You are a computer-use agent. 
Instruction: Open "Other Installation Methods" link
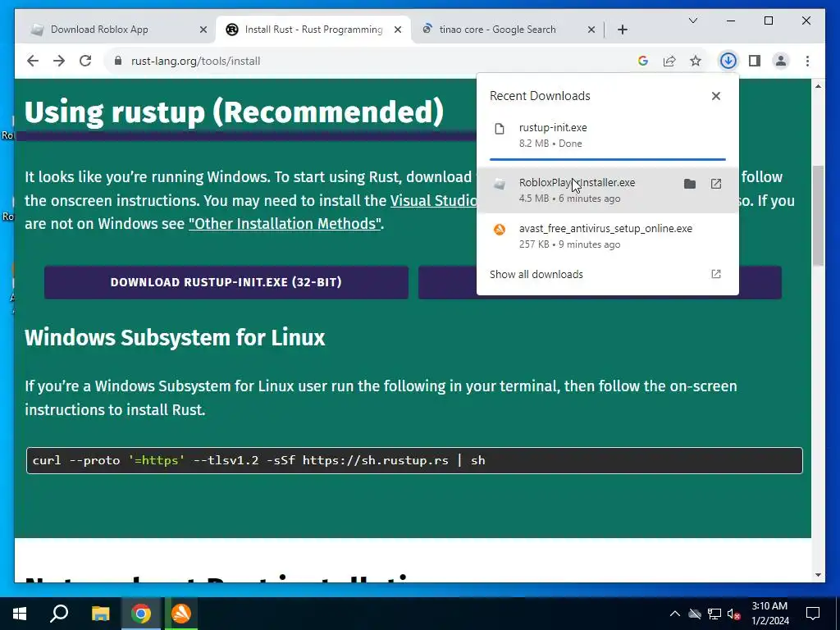(x=285, y=224)
